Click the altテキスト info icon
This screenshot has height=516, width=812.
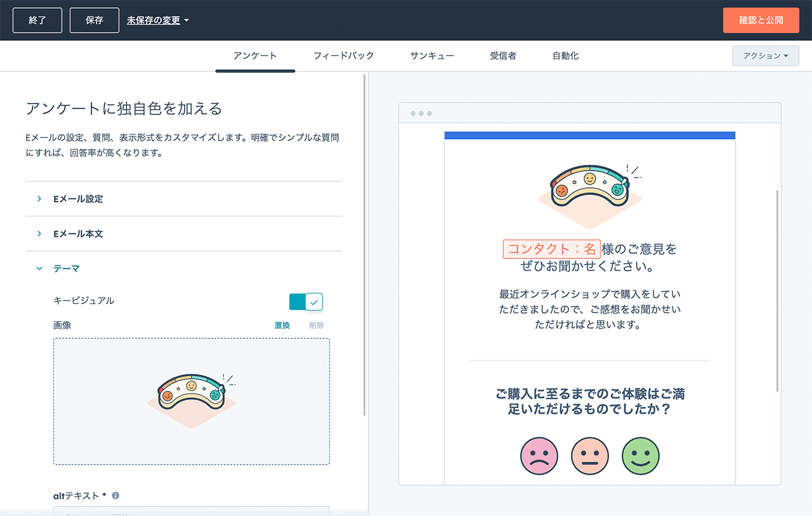point(115,496)
